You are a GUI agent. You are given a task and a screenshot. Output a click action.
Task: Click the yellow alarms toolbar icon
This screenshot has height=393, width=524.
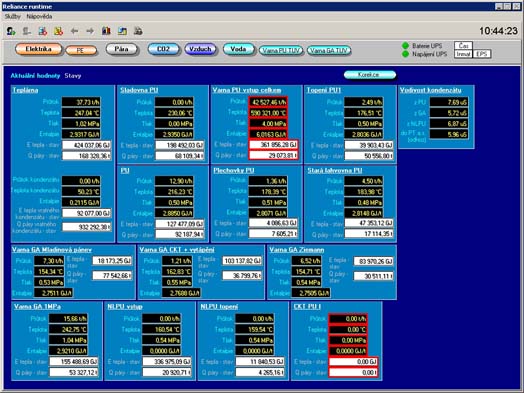[58, 31]
